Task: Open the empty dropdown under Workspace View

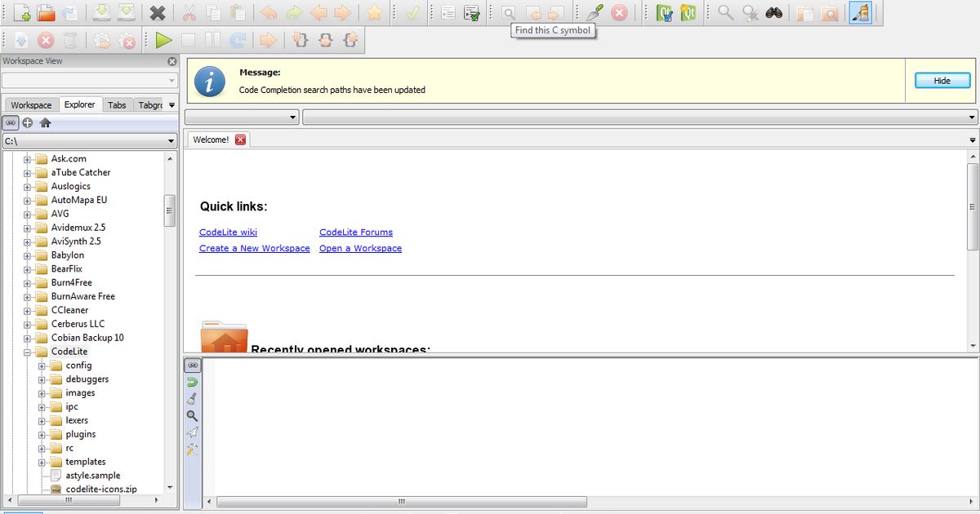Action: click(x=90, y=81)
